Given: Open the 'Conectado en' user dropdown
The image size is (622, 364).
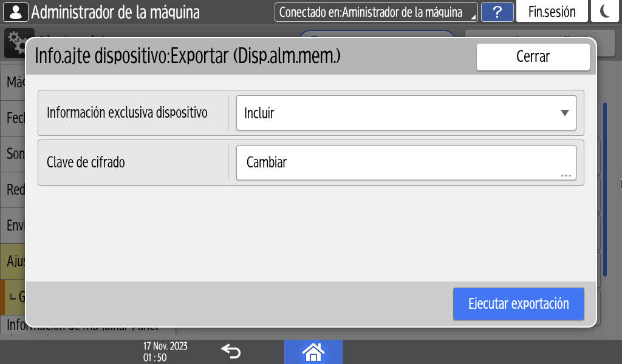Looking at the screenshot, I should [375, 12].
